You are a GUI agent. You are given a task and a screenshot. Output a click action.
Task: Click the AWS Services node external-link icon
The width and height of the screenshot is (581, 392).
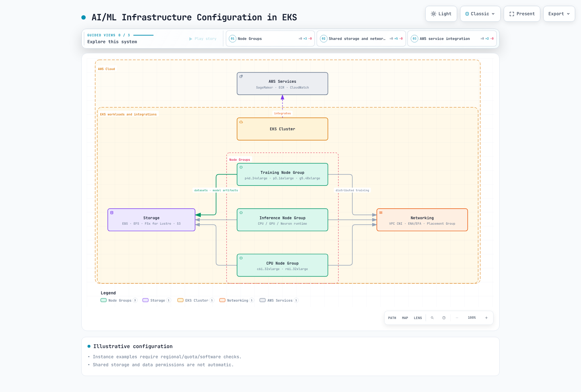(241, 76)
